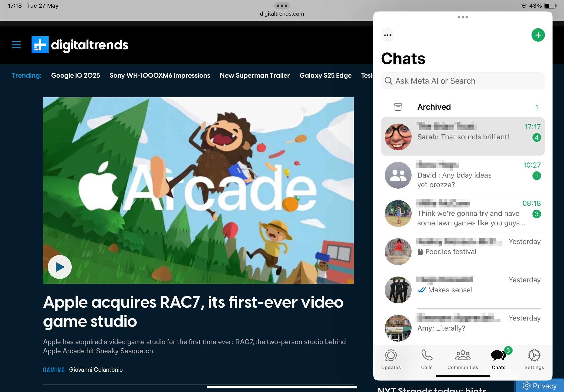Select the Chats tab
This screenshot has width=564, height=392.
[x=498, y=359]
